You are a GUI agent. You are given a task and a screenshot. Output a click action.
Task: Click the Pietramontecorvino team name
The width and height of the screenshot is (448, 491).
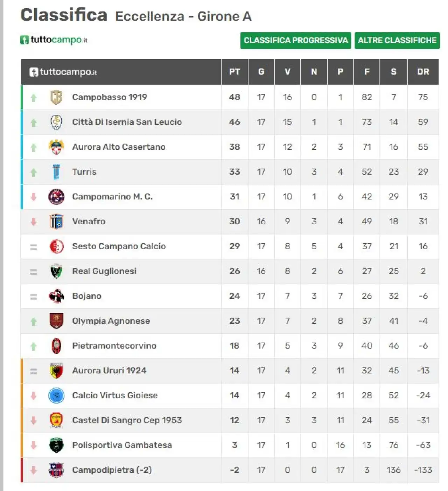(x=114, y=346)
